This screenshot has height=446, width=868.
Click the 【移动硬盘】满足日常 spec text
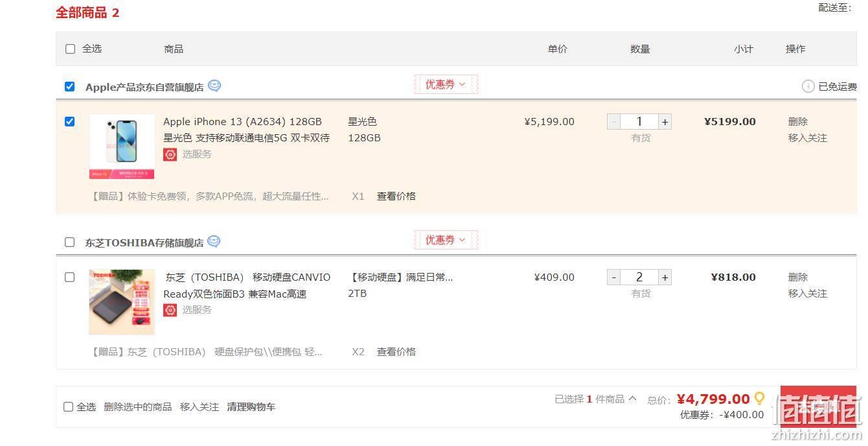(x=400, y=277)
